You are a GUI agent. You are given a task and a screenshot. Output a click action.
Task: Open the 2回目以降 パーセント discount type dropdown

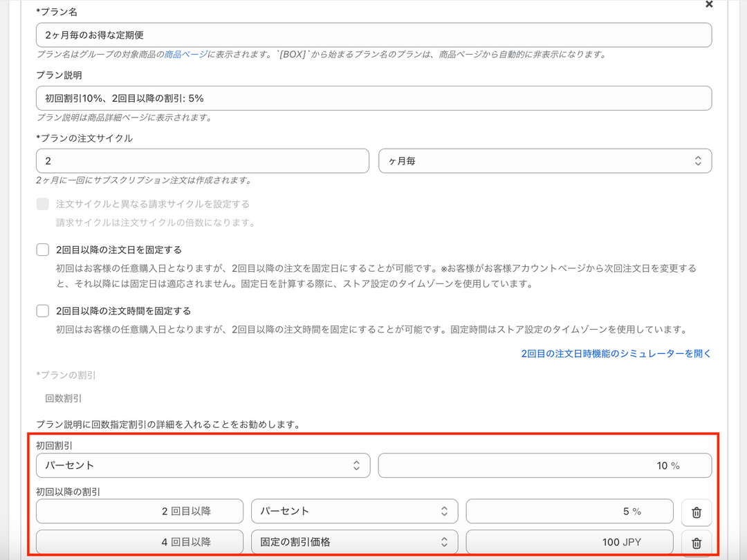(x=354, y=511)
